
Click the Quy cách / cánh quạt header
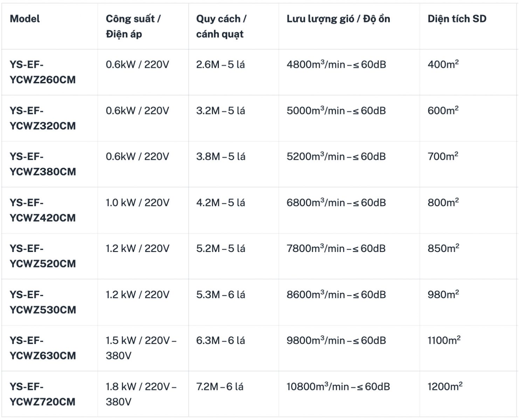[221, 26]
